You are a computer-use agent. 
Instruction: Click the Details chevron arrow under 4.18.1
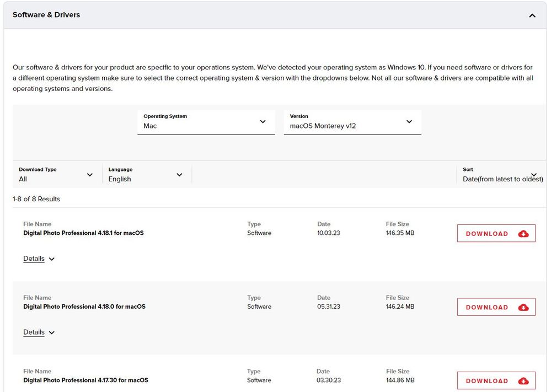coord(52,259)
